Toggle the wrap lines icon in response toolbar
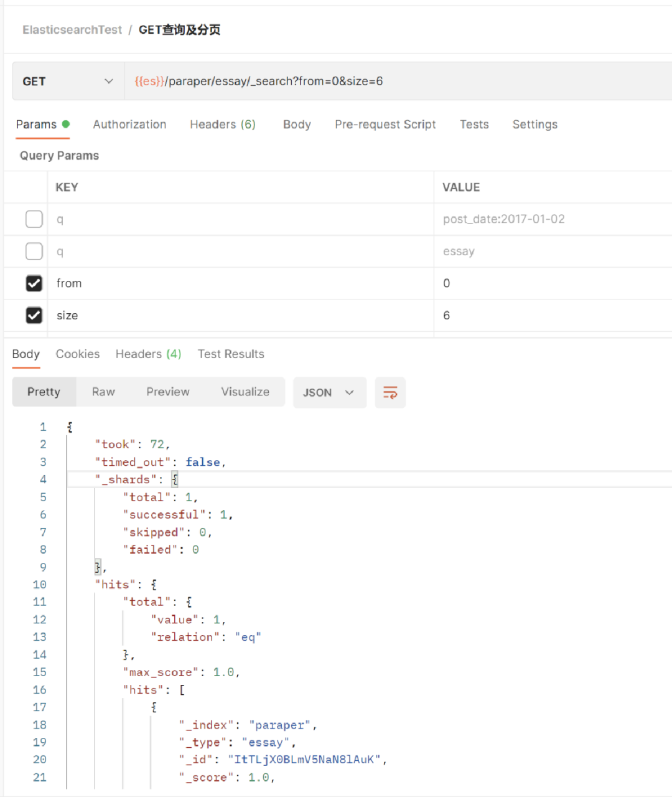 390,392
